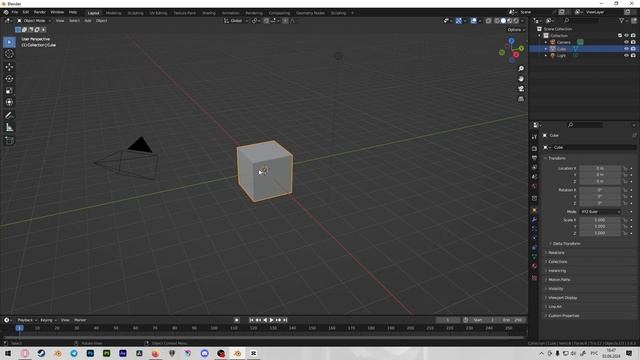The height and width of the screenshot is (360, 640).
Task: Toggle camera view icon in viewport
Action: tap(521, 89)
